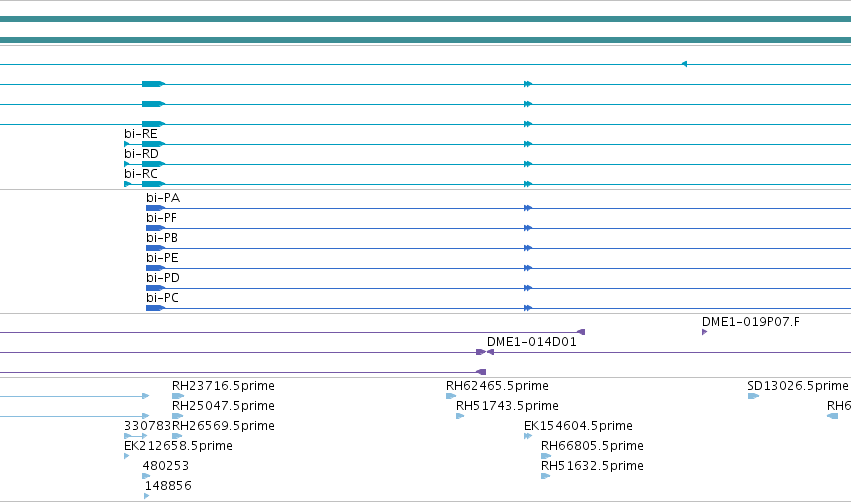
Task: Click the bi-PF protein label
Action: 161,218
